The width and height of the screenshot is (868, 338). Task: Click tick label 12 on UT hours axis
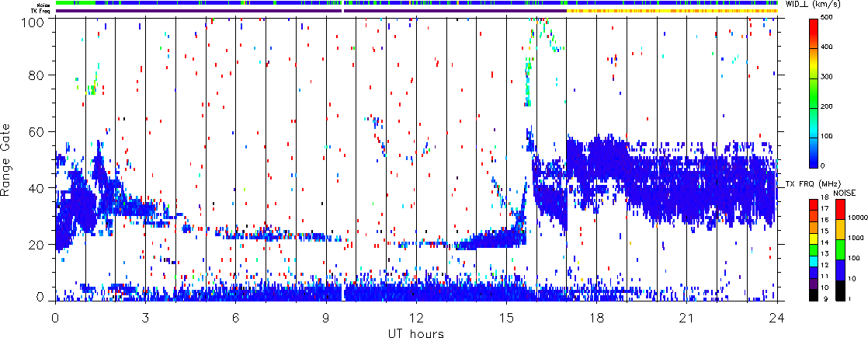(x=416, y=318)
